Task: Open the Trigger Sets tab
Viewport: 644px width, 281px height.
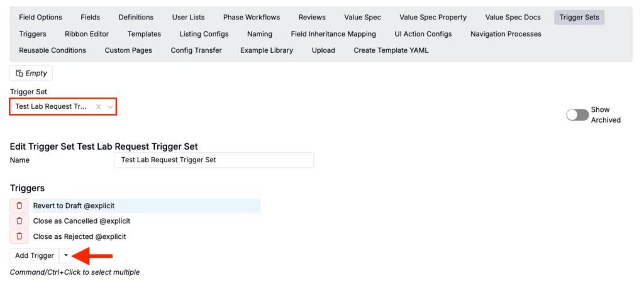Action: tap(579, 17)
